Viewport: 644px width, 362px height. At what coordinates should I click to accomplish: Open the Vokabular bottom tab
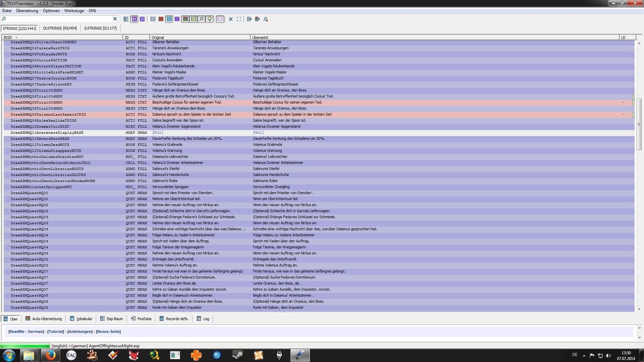(81, 319)
